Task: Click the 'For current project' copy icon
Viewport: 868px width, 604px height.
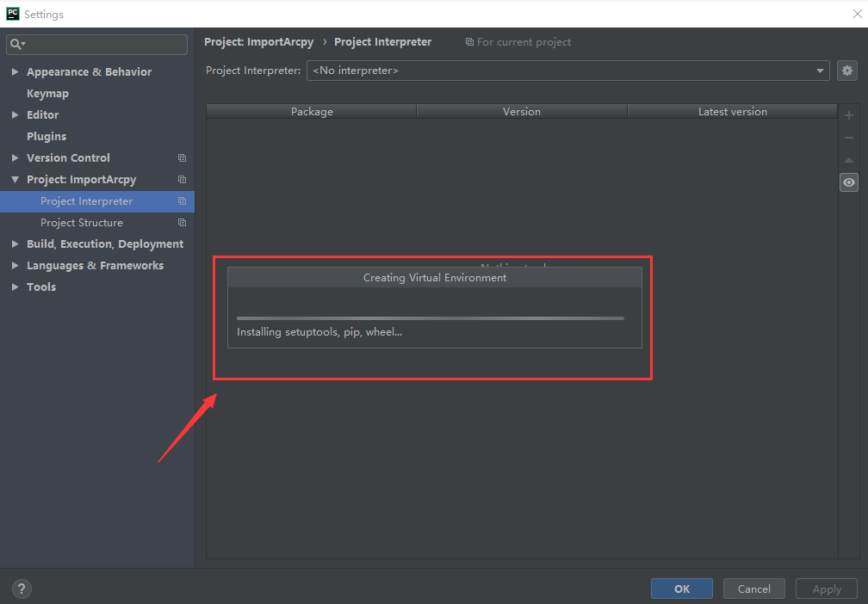Action: click(469, 42)
